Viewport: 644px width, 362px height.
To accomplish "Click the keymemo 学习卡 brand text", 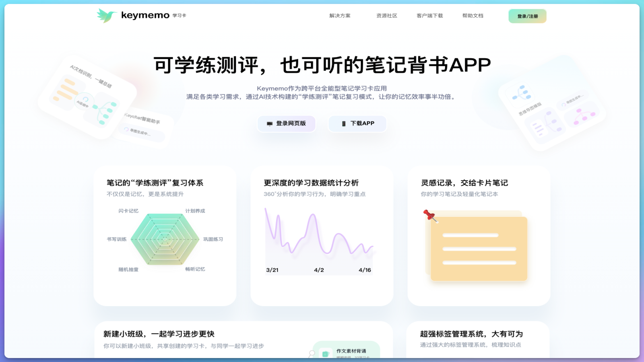I will [153, 15].
